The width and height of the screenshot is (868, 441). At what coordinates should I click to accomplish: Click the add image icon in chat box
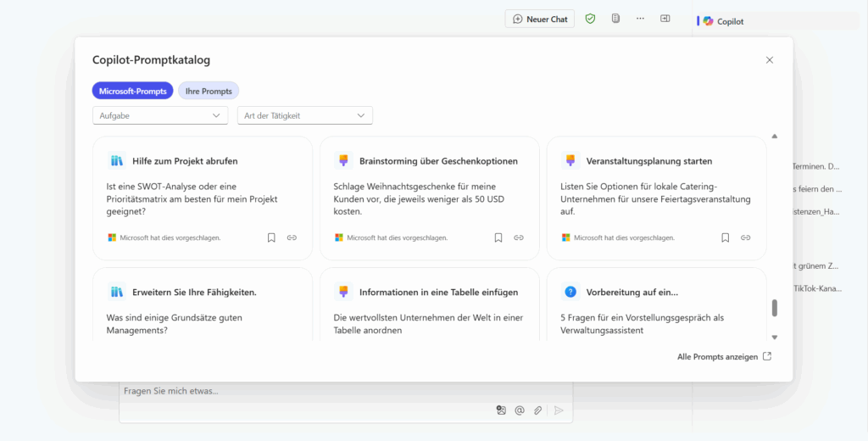coord(501,410)
